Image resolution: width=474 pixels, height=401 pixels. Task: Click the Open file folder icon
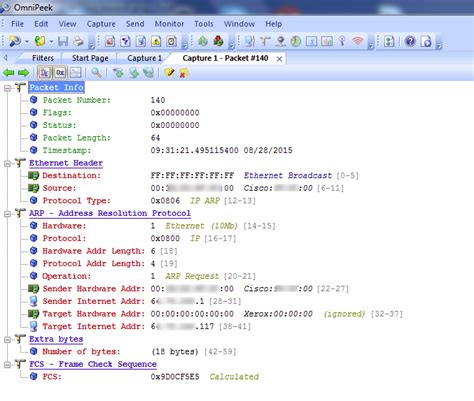40,41
